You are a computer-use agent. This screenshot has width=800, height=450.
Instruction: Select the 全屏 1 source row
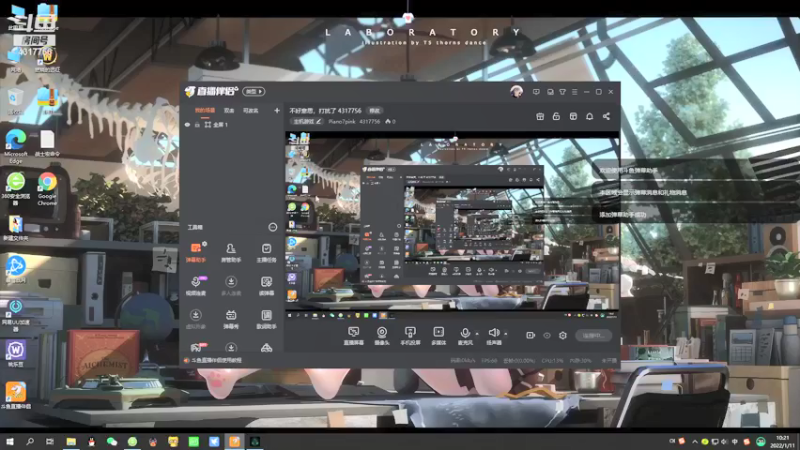coord(232,124)
